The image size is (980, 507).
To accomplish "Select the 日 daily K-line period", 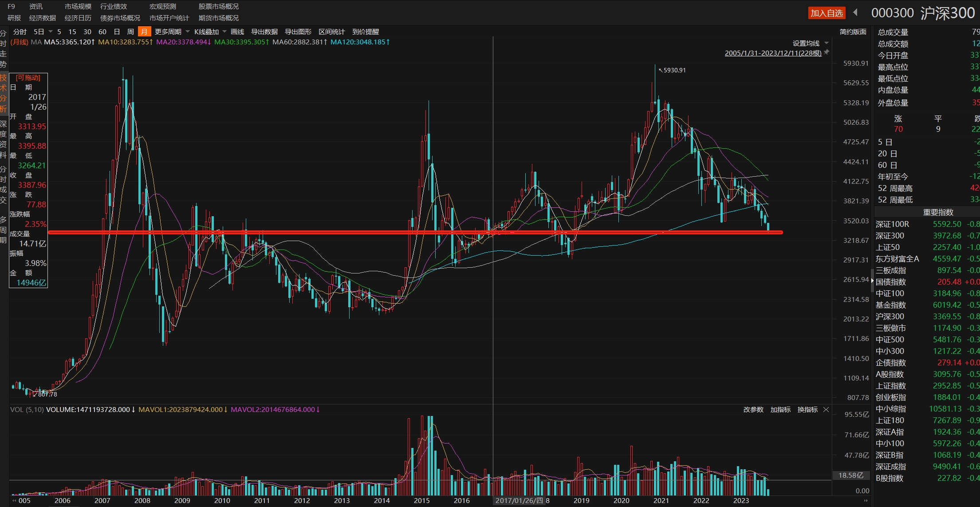I will coord(117,32).
